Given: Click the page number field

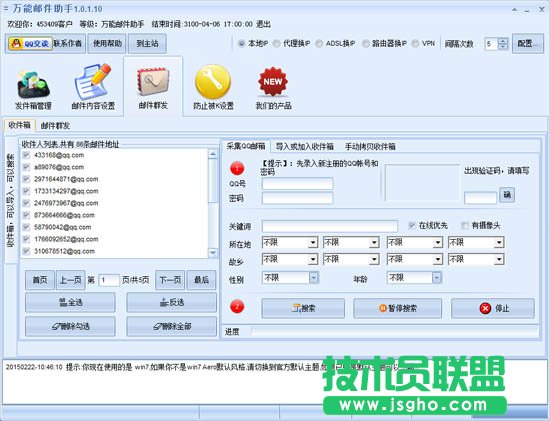Looking at the screenshot, I should tap(109, 280).
